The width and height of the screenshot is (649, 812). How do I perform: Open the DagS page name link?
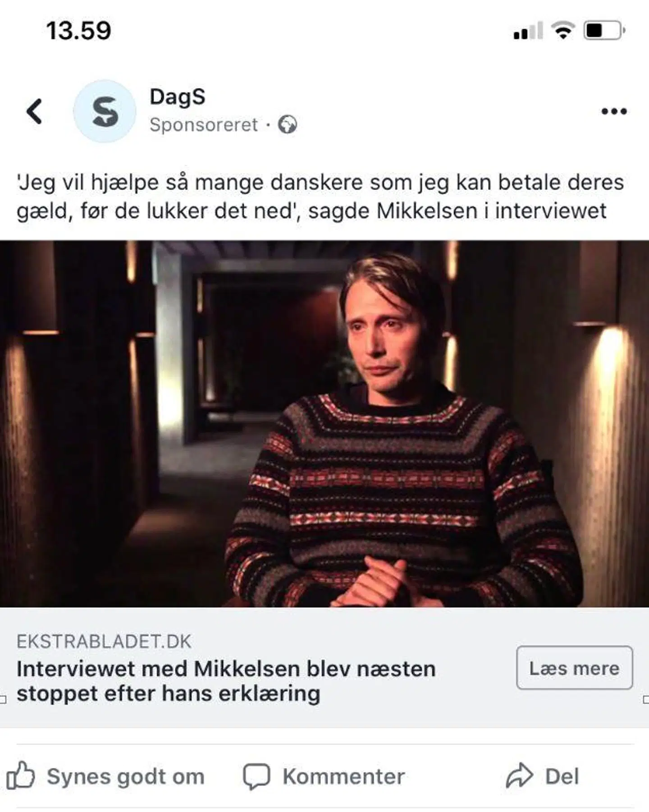click(x=177, y=97)
